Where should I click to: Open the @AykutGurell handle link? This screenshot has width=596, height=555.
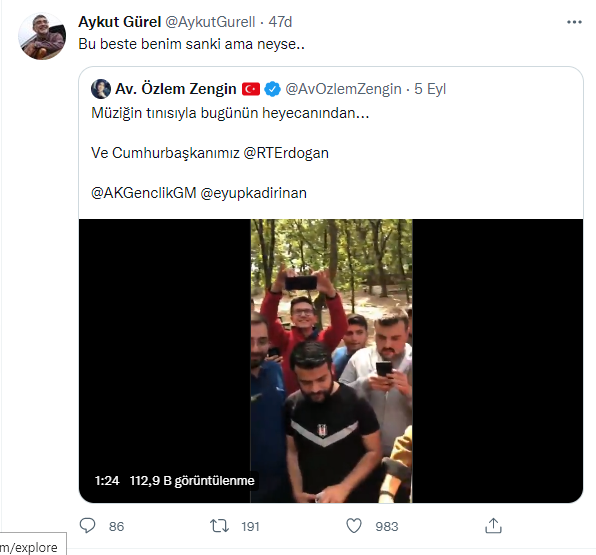coord(210,22)
